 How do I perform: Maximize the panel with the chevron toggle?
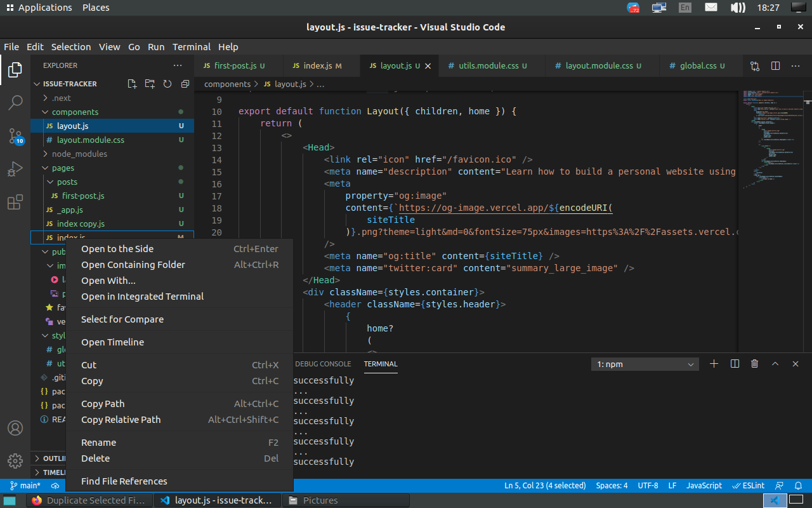tap(775, 363)
